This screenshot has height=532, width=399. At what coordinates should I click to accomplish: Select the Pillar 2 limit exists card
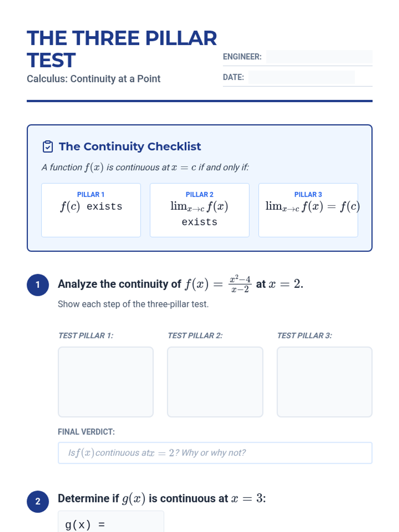(199, 210)
